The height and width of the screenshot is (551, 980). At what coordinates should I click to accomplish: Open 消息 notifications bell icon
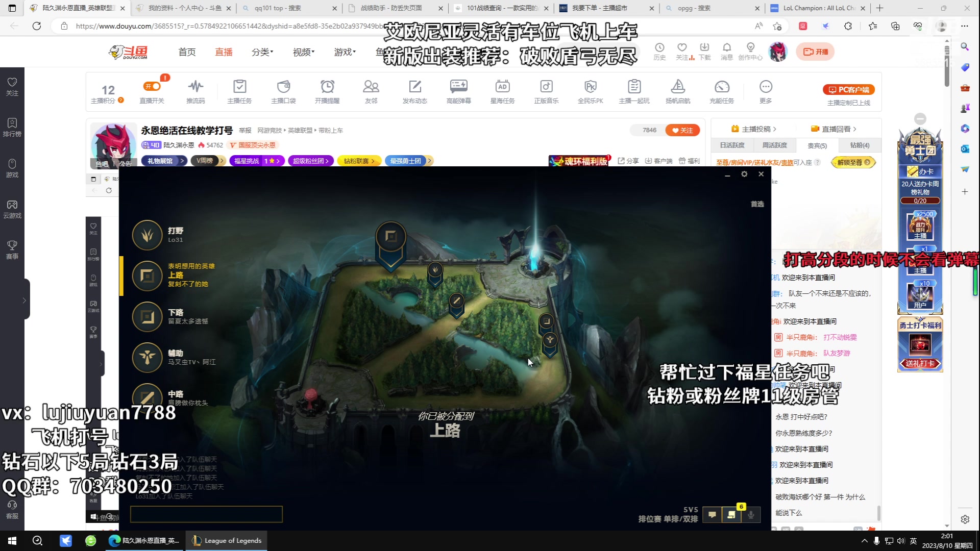pyautogui.click(x=727, y=52)
